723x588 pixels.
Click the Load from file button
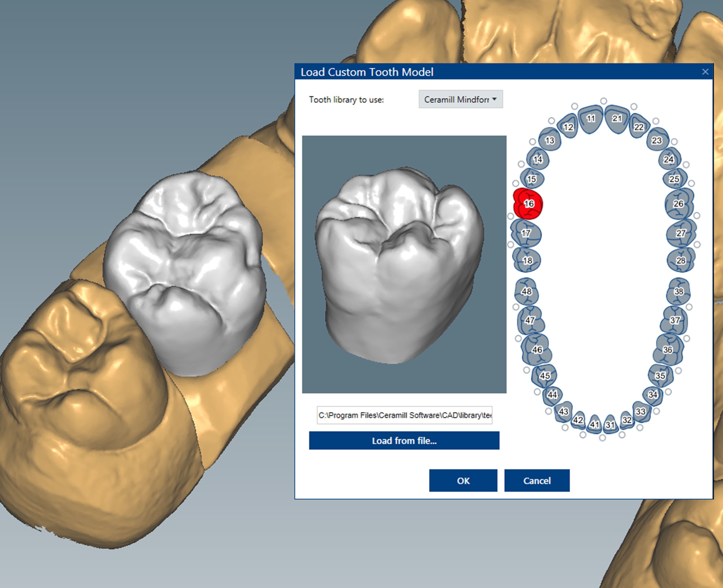[x=404, y=440]
